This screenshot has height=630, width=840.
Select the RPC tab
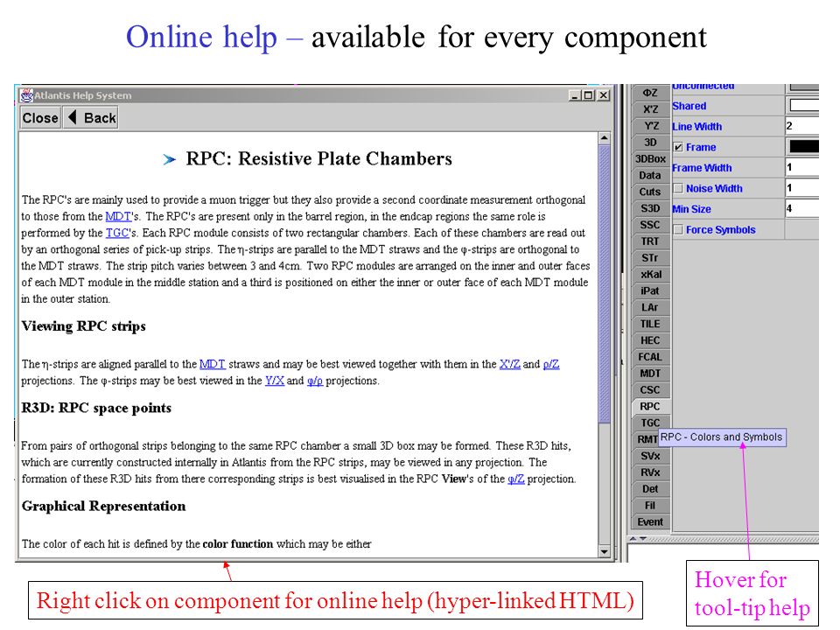[x=650, y=407]
